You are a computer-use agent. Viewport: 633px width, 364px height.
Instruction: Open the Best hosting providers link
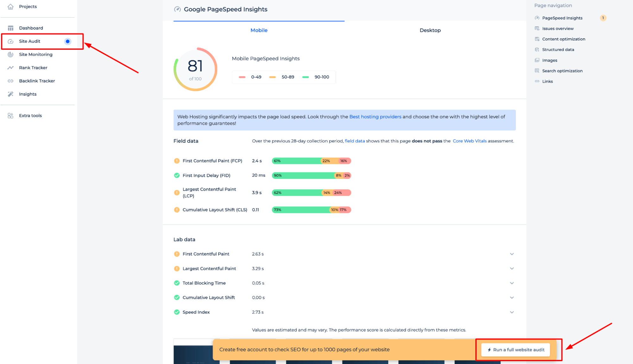pyautogui.click(x=375, y=117)
